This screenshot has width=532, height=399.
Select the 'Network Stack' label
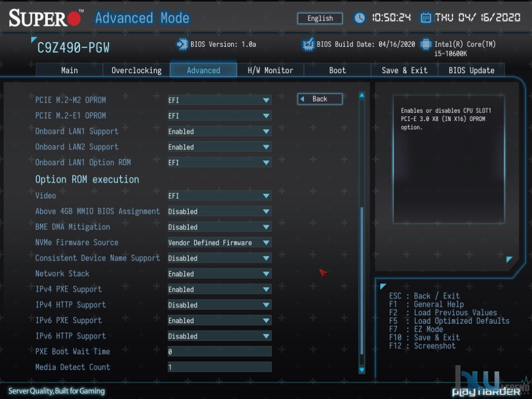(62, 274)
